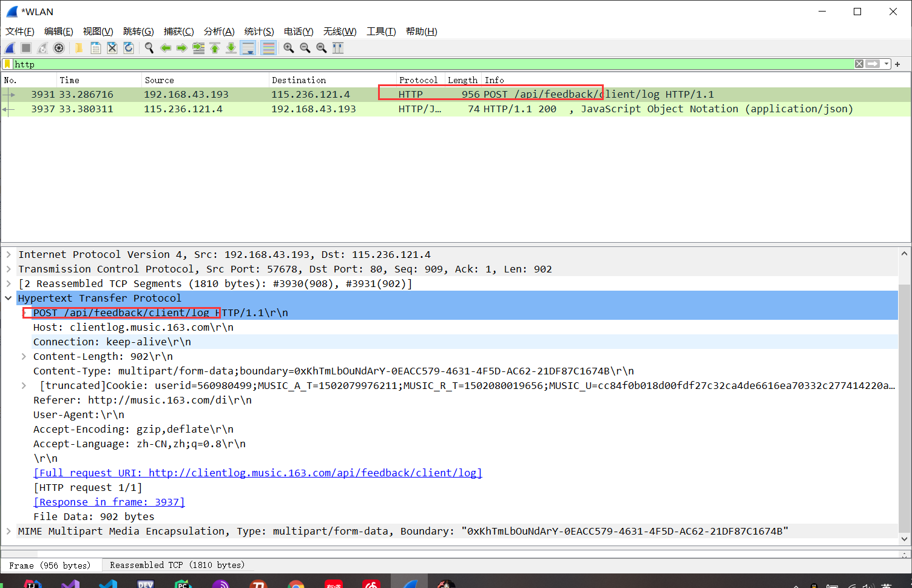The image size is (912, 588).
Task: Open the 视图(V) menu
Action: (x=98, y=32)
